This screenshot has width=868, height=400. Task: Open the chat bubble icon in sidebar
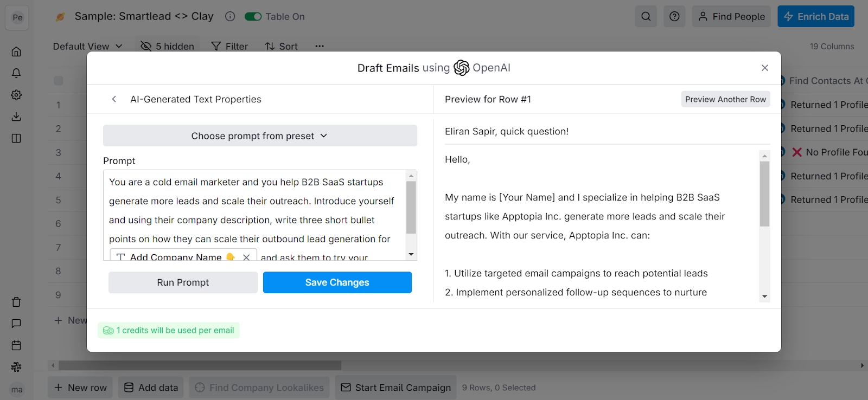(x=16, y=324)
